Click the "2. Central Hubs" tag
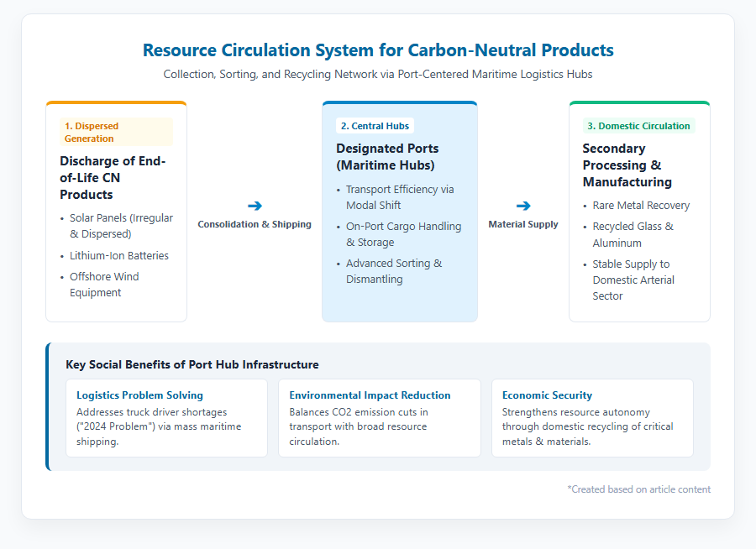Image resolution: width=756 pixels, height=549 pixels. (x=375, y=126)
